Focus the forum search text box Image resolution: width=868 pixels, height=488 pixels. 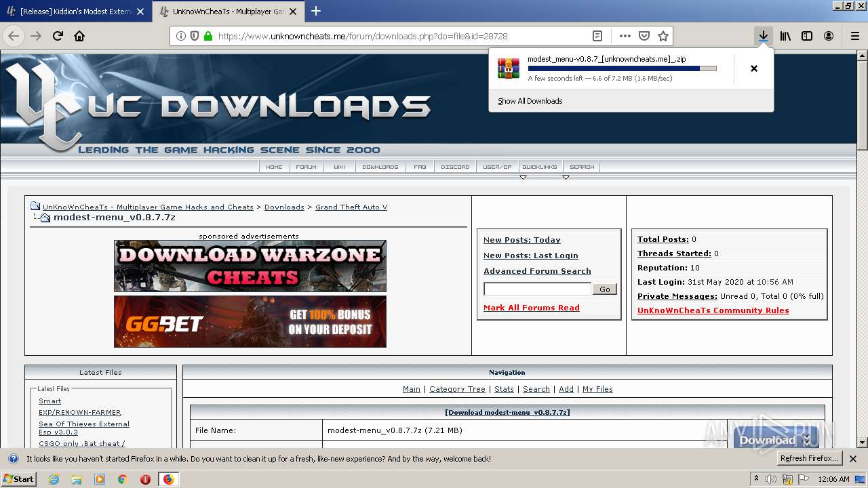pos(537,289)
